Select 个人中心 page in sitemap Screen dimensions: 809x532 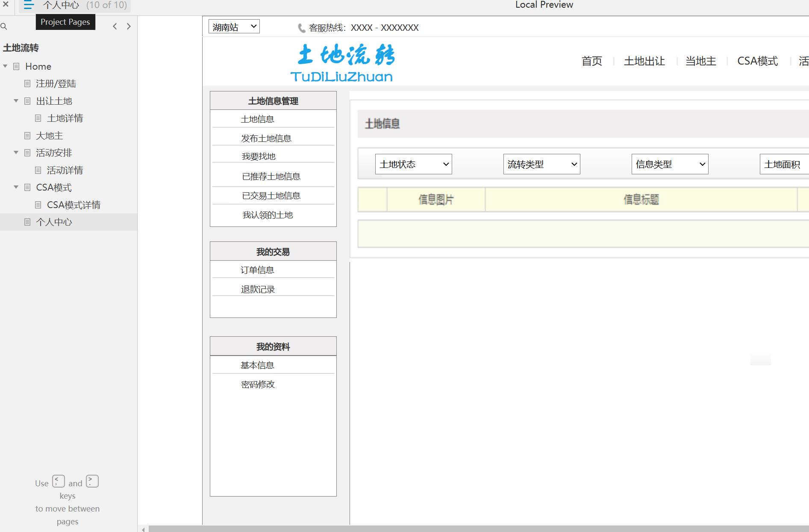coord(54,222)
